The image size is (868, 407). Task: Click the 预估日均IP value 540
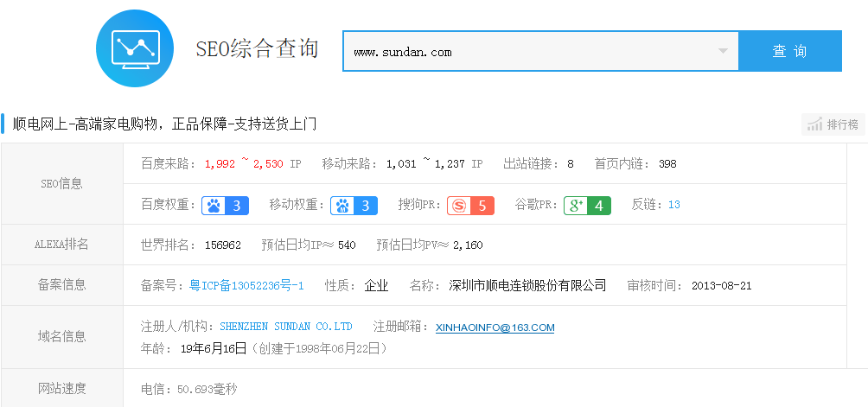click(347, 245)
